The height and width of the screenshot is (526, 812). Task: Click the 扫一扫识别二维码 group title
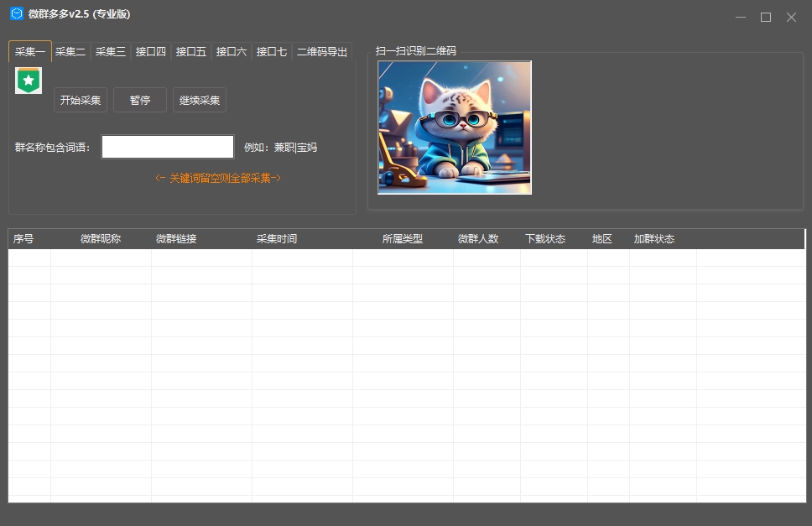tap(416, 50)
